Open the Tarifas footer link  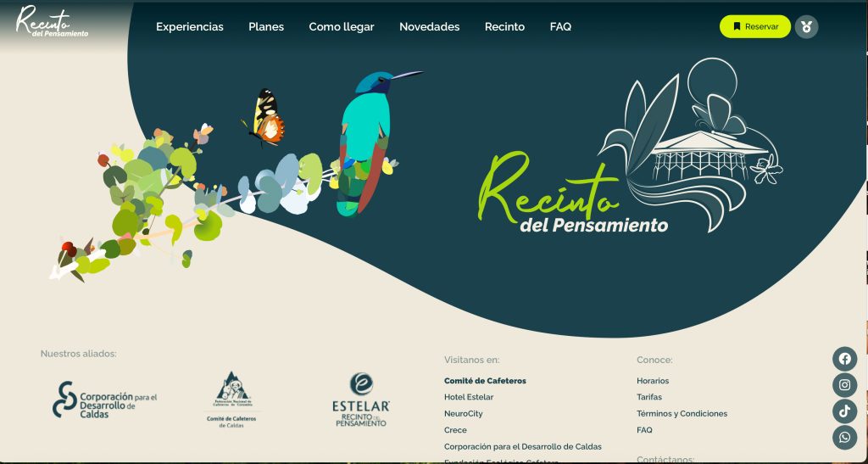click(649, 397)
